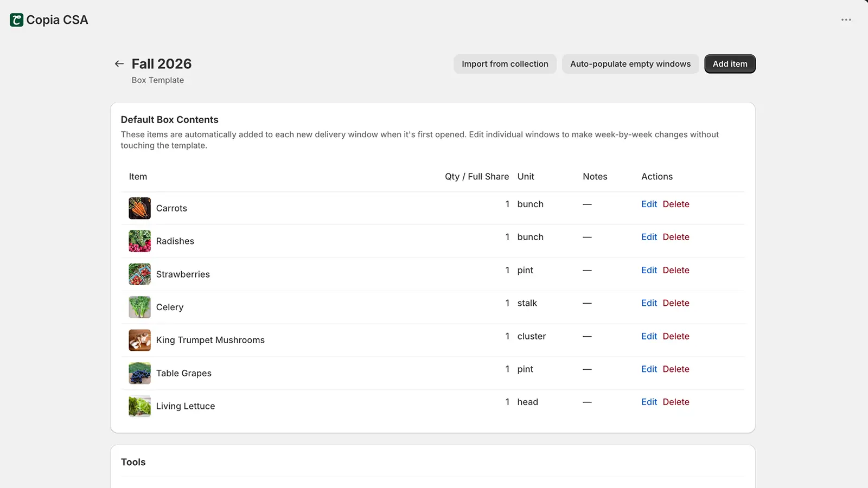The image size is (868, 488).
Task: Click the Strawberries item name
Action: [x=183, y=274]
